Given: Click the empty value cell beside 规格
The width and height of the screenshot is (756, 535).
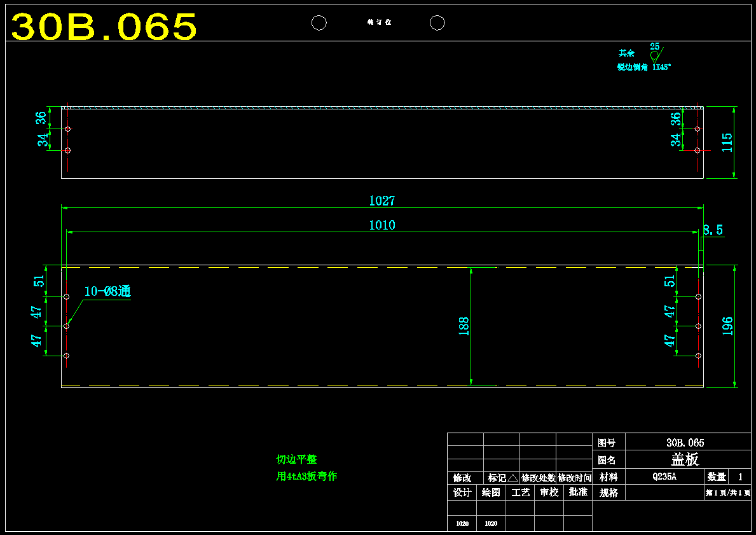Looking at the screenshot, I should 665,492.
